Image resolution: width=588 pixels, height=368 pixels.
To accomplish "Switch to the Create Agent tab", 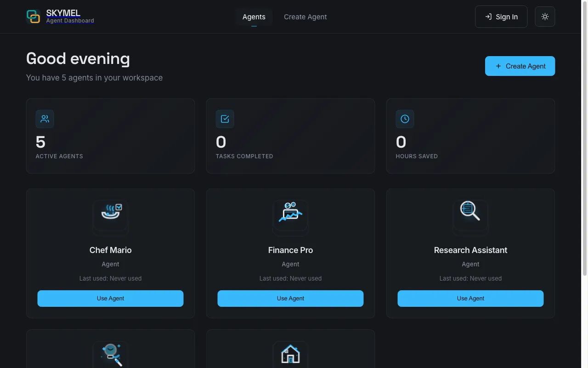I will 305,17.
